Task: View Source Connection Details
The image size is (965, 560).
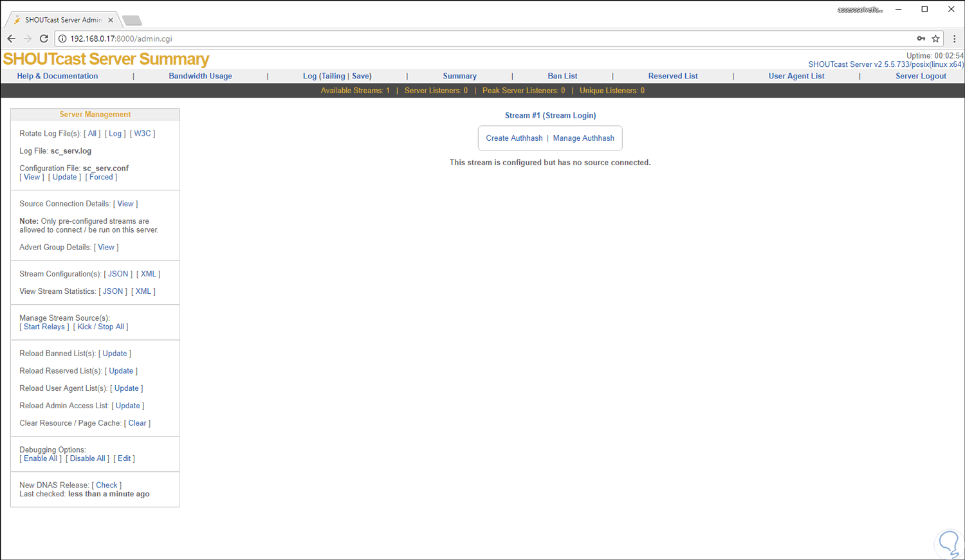Action: point(125,204)
